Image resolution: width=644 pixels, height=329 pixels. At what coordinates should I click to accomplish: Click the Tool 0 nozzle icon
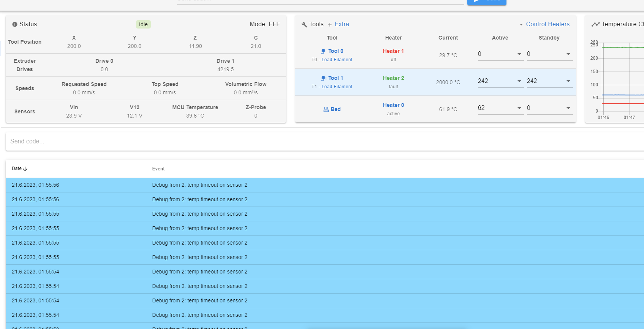pos(323,51)
